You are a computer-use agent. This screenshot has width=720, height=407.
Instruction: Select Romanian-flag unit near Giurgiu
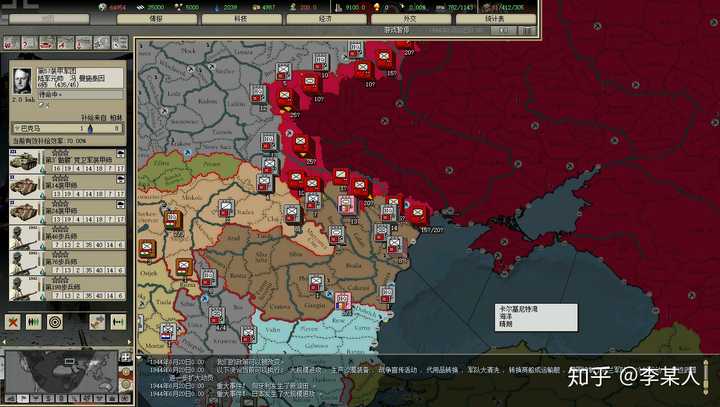(x=343, y=301)
